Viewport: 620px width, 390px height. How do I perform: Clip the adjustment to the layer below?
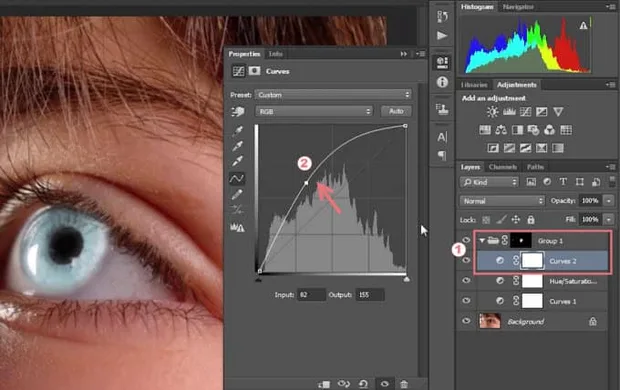click(x=324, y=384)
